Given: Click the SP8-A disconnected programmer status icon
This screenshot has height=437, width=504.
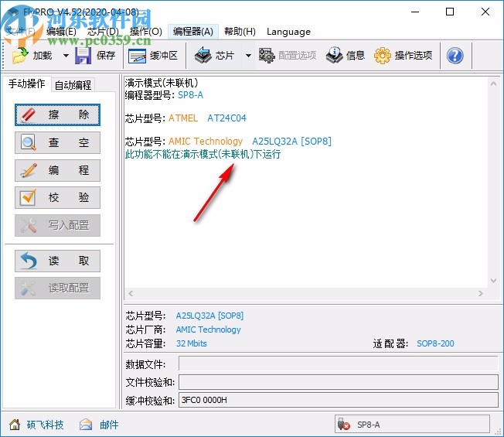Looking at the screenshot, I should click(344, 425).
